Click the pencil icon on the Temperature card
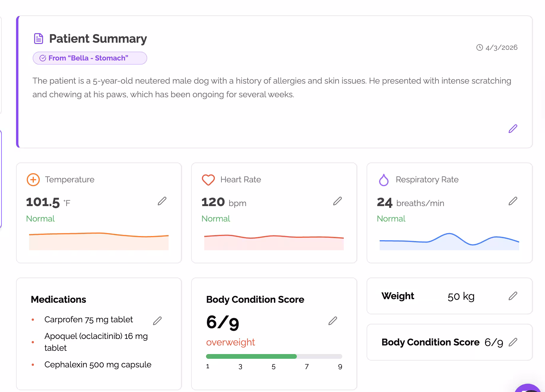This screenshot has width=545, height=392. pyautogui.click(x=162, y=201)
